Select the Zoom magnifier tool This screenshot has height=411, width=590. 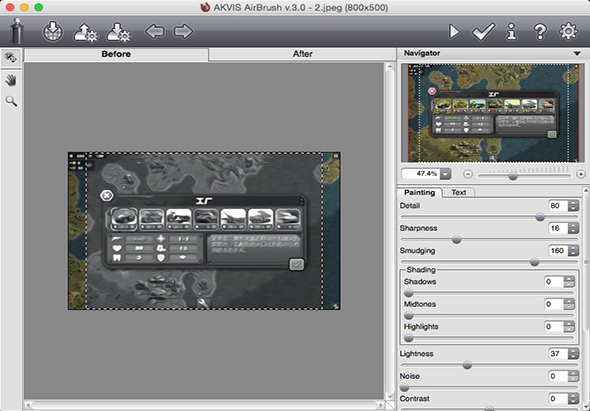click(x=11, y=101)
